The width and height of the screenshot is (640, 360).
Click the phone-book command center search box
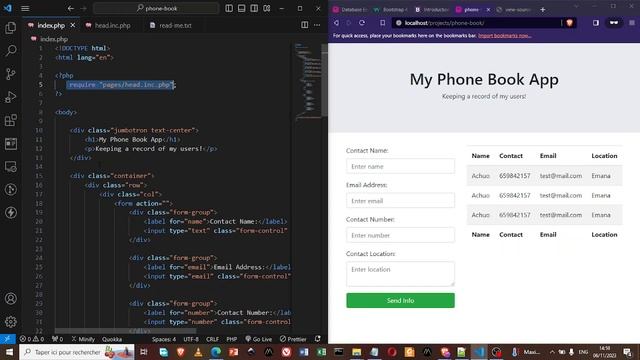[x=156, y=8]
